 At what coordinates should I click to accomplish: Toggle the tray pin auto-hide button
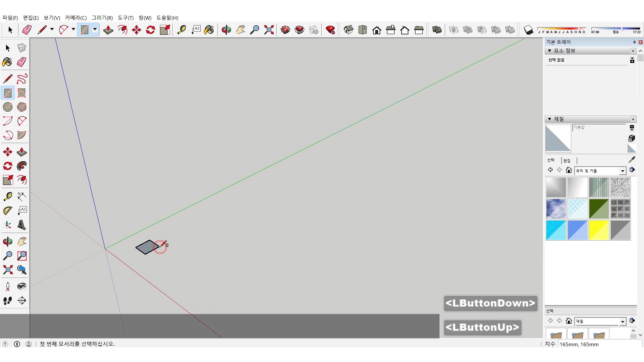point(634,42)
